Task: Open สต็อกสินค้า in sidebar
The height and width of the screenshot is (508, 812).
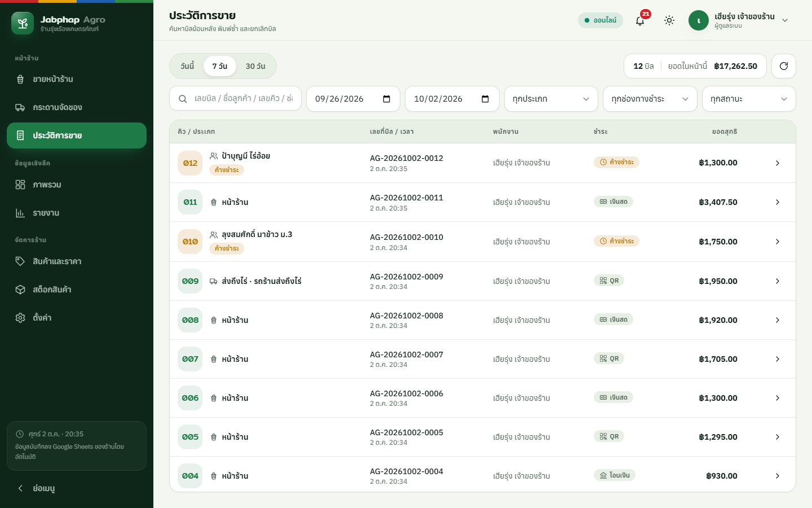Action: click(77, 290)
